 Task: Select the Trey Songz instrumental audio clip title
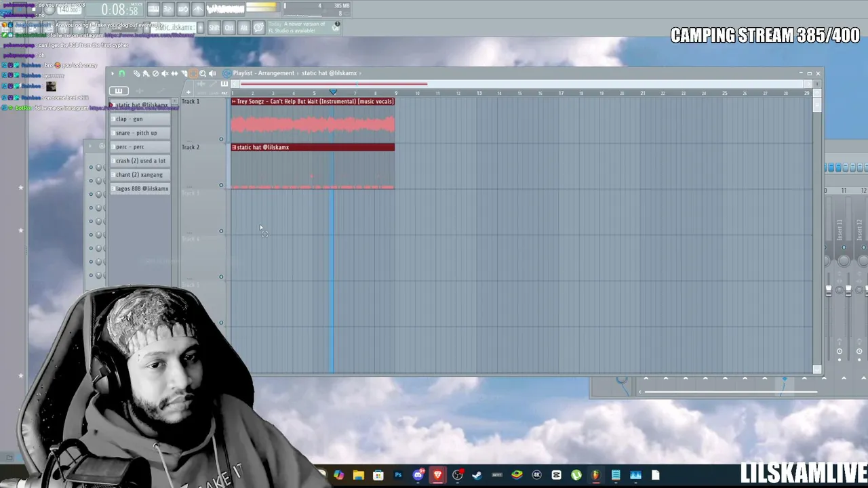point(313,102)
